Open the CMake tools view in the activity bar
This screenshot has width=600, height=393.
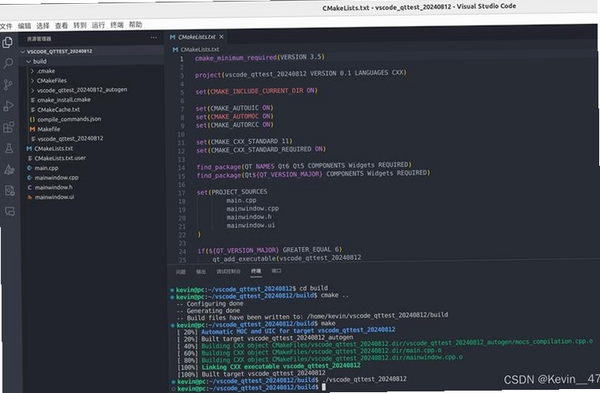(x=9, y=169)
